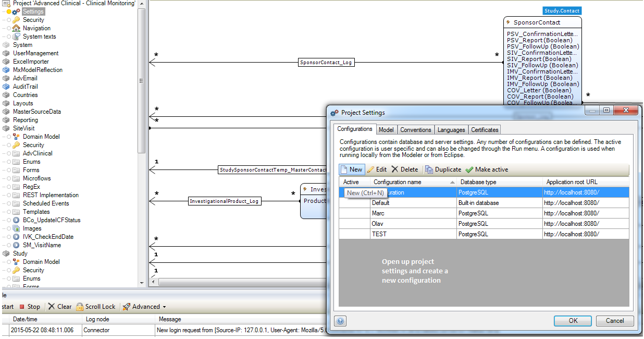Click the Log node column header
Viewport: 644px width, 339px height.
coord(119,319)
